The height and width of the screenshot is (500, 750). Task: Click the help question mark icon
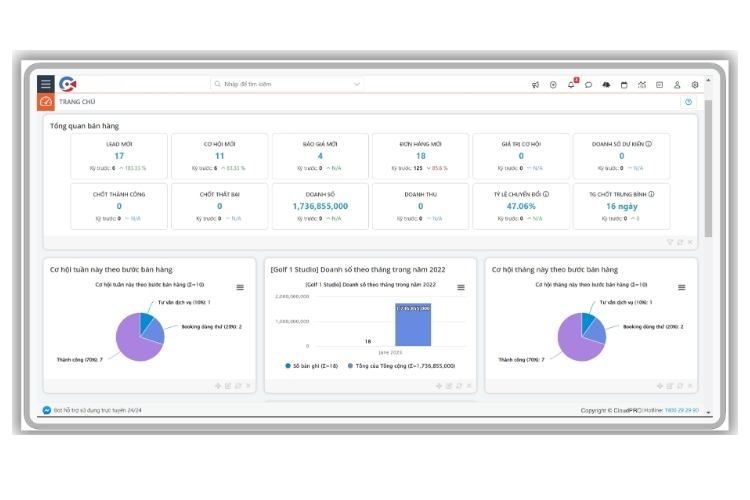688,102
